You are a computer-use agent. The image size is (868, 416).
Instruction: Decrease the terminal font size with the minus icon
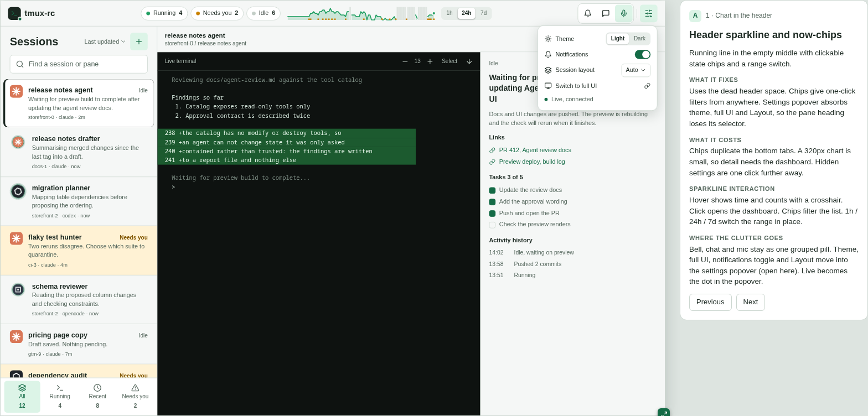tap(405, 61)
